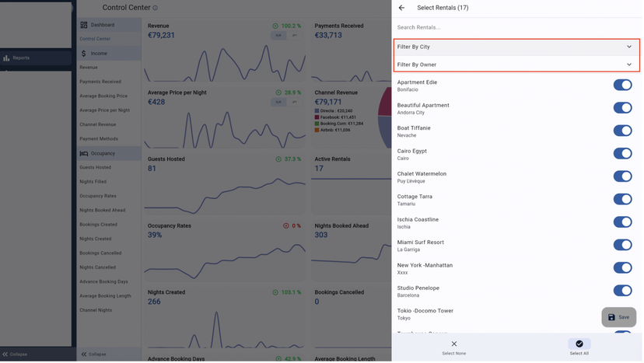644x363 pixels.
Task: Open Bookings Created report
Action: tap(99, 225)
